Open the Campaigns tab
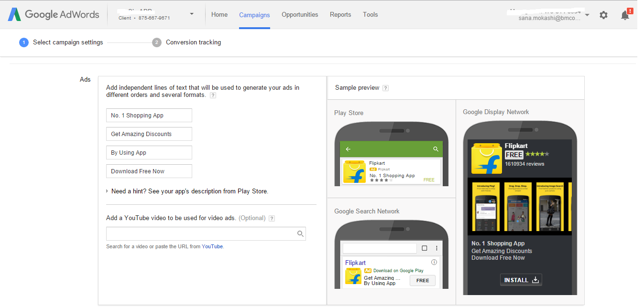The width and height of the screenshot is (644, 307). [254, 15]
